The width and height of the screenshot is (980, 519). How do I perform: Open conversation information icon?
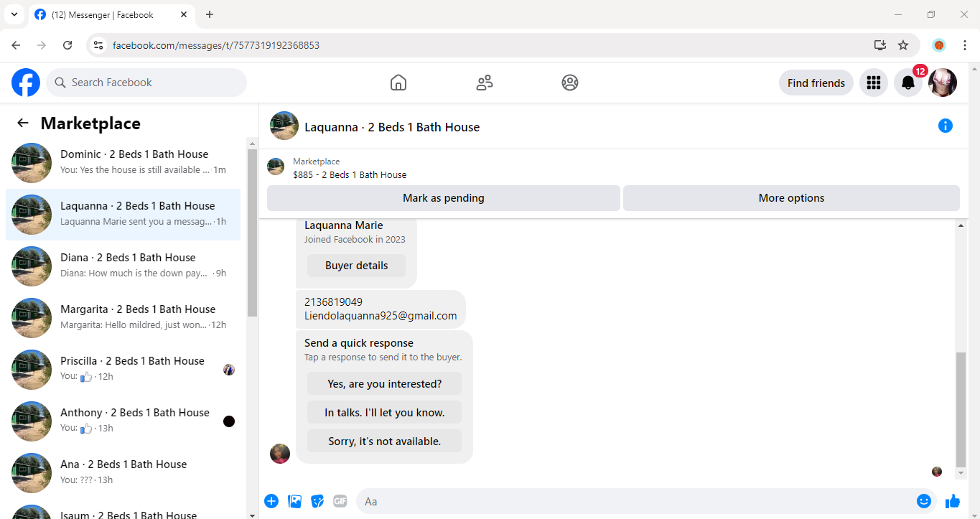[x=946, y=126]
